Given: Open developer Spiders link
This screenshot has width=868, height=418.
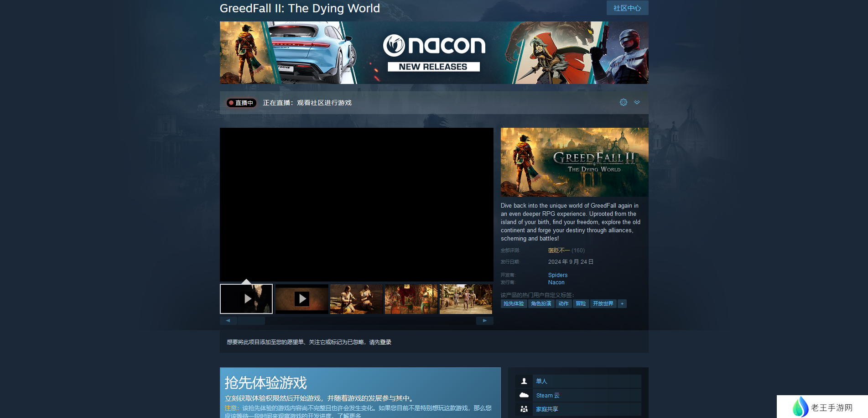Looking at the screenshot, I should coord(557,275).
